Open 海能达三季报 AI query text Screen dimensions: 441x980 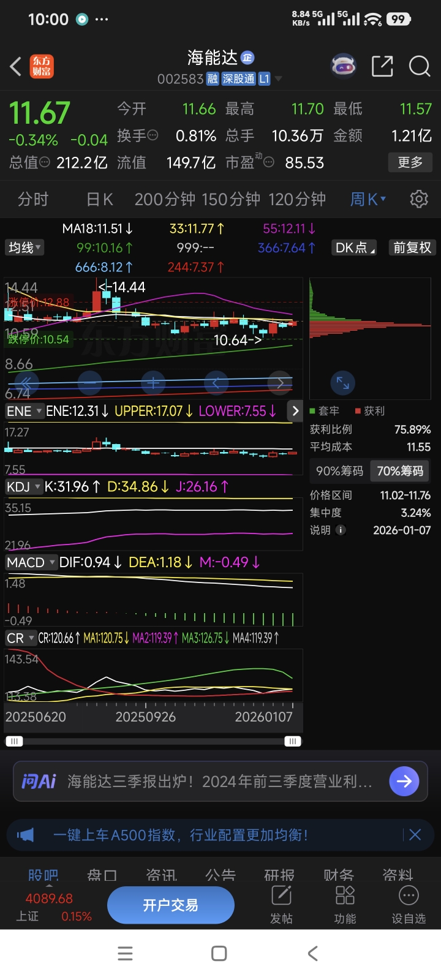(x=219, y=782)
